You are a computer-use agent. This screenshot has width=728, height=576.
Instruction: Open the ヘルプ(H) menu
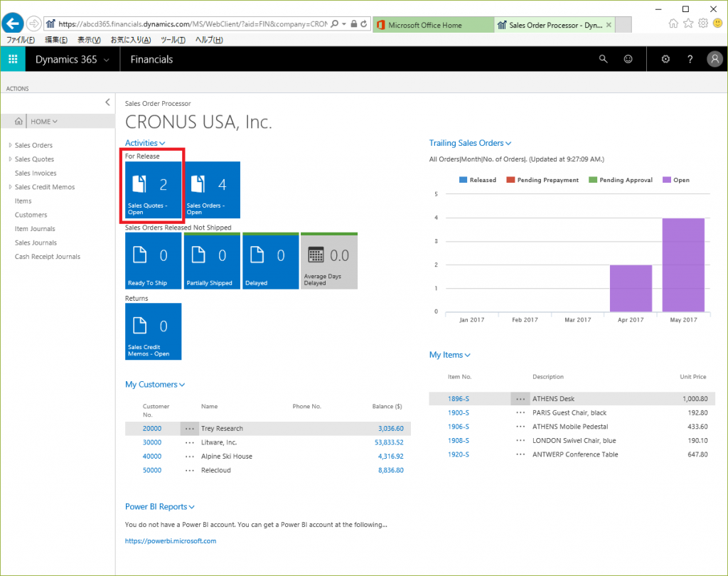209,40
